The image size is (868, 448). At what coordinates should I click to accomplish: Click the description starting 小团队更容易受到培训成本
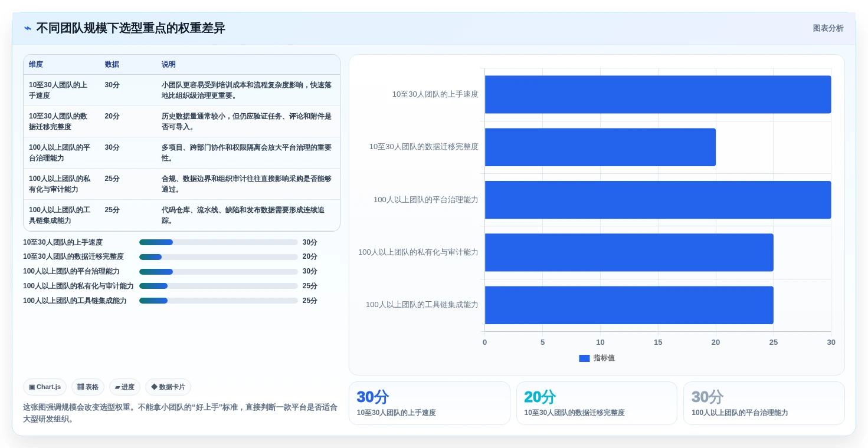tap(247, 90)
